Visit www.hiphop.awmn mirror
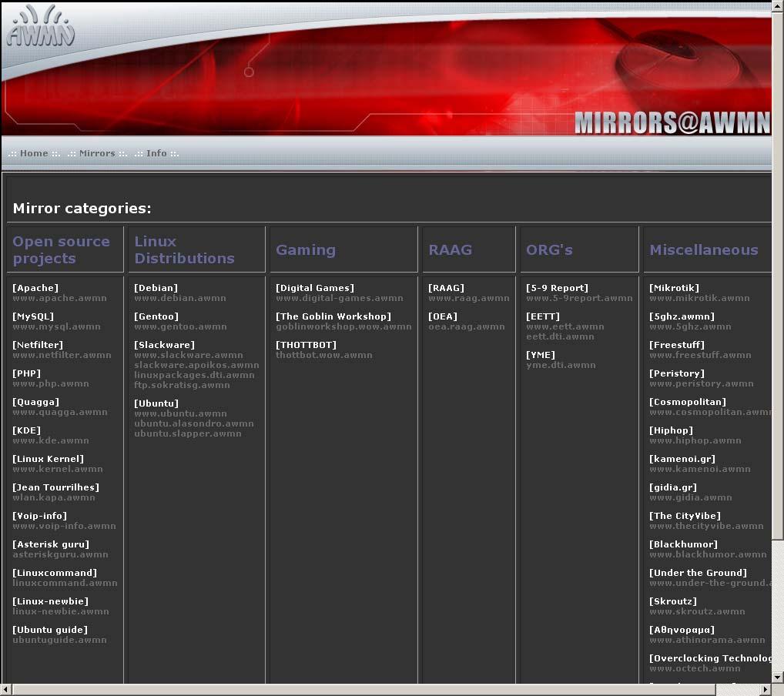This screenshot has width=784, height=696. coord(695,440)
